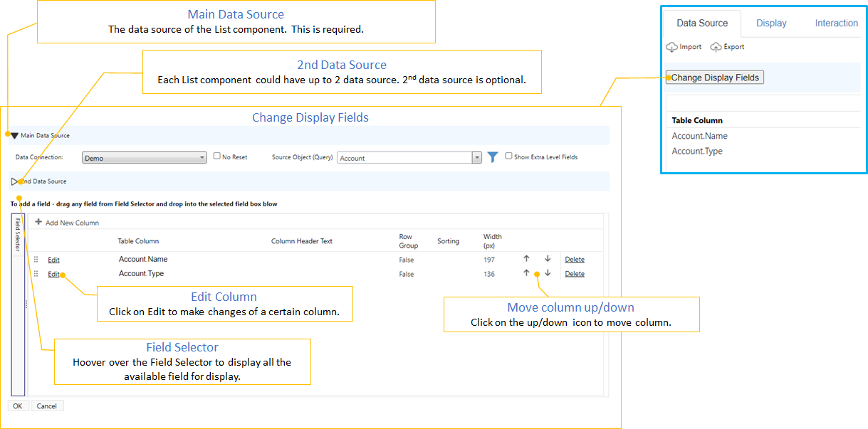Click Row Group False for Account.Name
Viewport: 868px width, 429px height.
[407, 260]
